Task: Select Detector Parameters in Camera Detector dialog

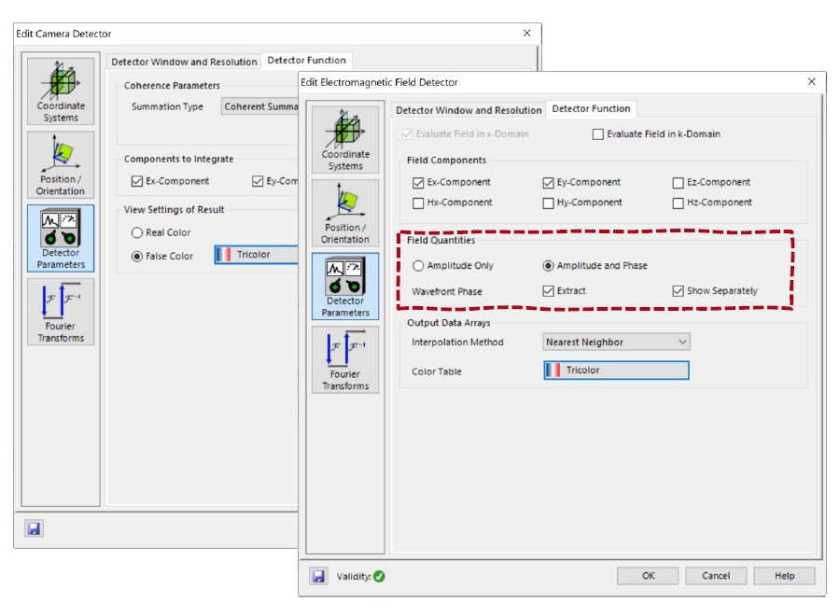Action: point(61,238)
